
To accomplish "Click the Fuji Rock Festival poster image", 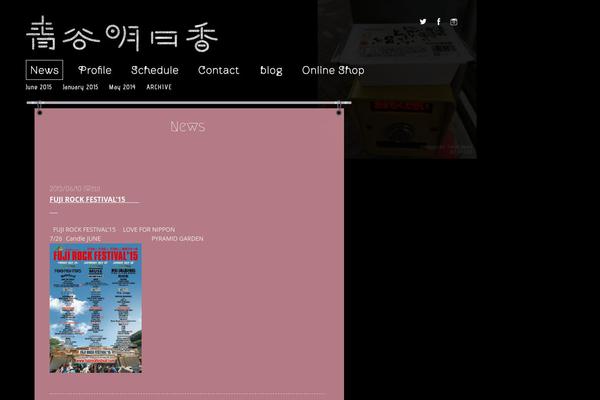I will tap(96, 308).
